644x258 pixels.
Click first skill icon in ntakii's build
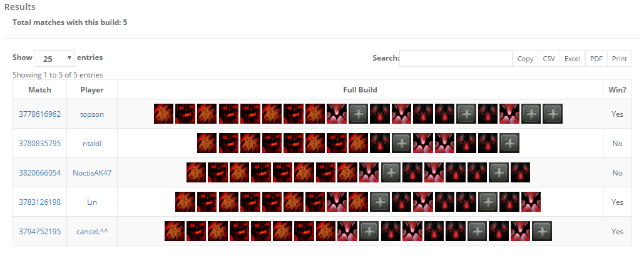[x=207, y=143]
